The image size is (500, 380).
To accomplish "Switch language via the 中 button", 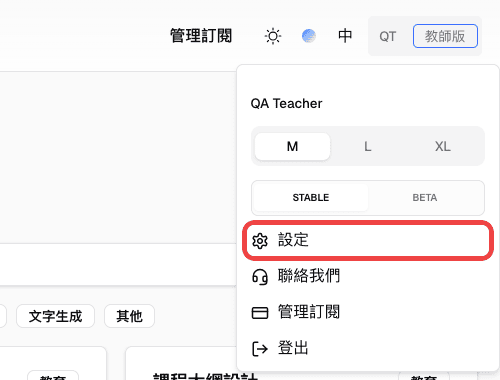I will pyautogui.click(x=345, y=36).
